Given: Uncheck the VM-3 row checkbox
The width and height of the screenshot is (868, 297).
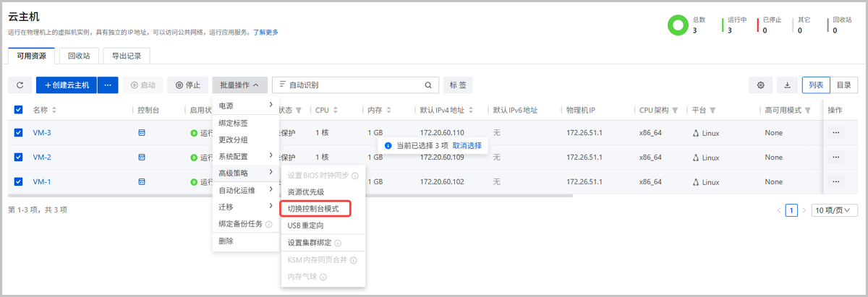Looking at the screenshot, I should coord(19,133).
